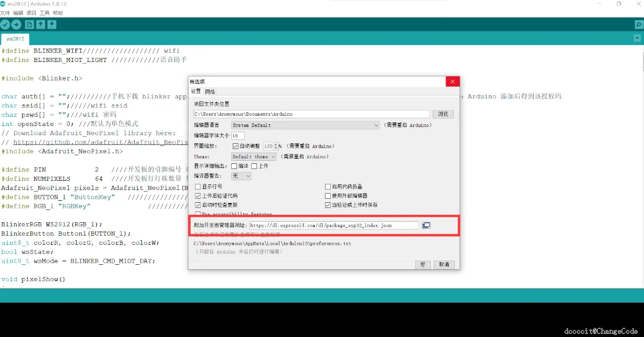Click the Verify (checkmark) toolbar icon

pos(5,25)
